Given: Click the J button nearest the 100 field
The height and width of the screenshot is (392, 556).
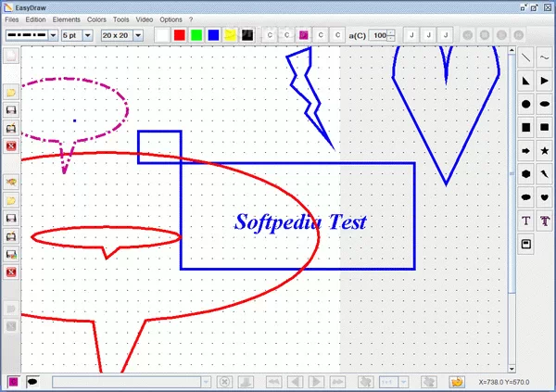Looking at the screenshot, I should (411, 35).
